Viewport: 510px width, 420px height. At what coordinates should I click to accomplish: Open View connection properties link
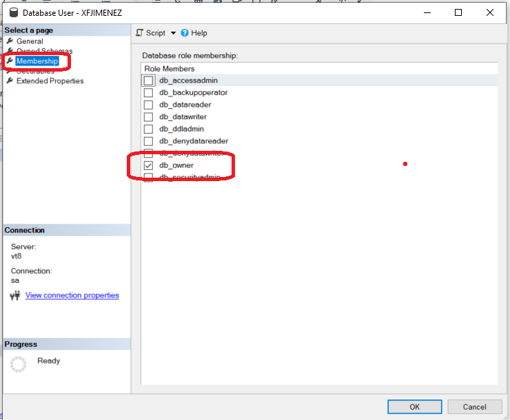tap(72, 295)
